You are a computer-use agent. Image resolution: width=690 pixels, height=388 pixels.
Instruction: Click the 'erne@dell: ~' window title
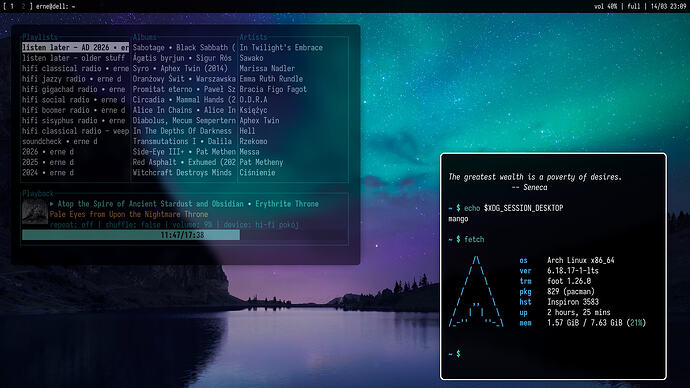coord(55,7)
